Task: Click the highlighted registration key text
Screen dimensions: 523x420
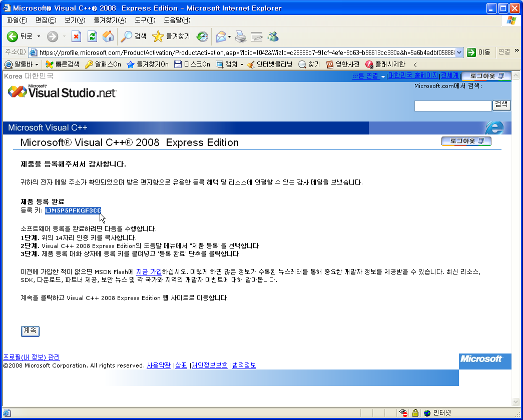Action: click(x=73, y=210)
